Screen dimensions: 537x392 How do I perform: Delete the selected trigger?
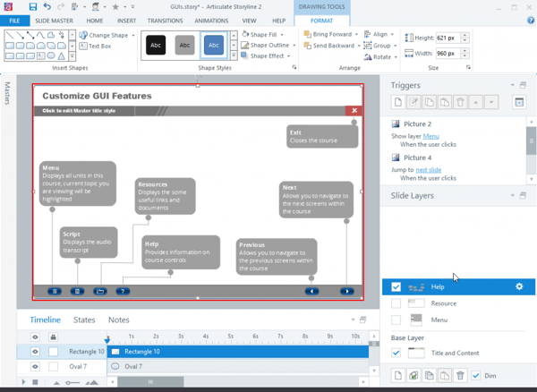[x=460, y=102]
